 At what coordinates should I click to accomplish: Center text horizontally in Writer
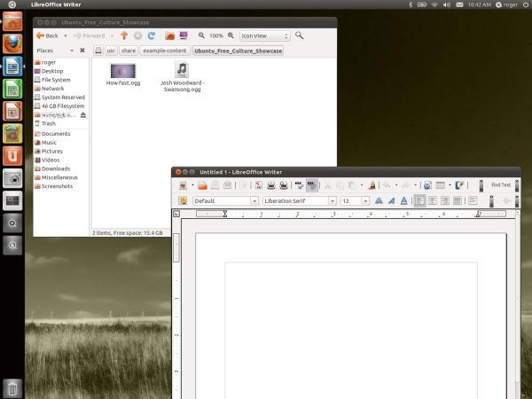(433, 201)
